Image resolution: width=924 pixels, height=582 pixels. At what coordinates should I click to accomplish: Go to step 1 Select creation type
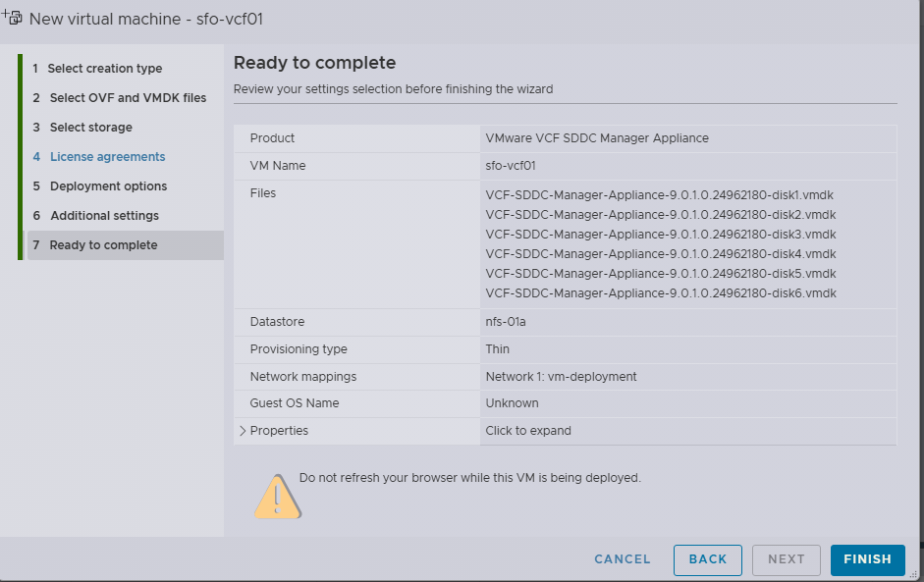tap(105, 69)
